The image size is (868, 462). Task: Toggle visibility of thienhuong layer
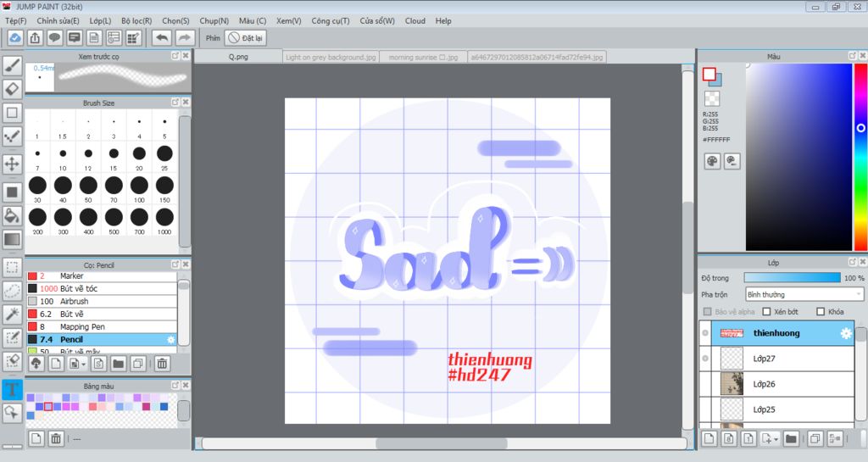[x=705, y=333]
